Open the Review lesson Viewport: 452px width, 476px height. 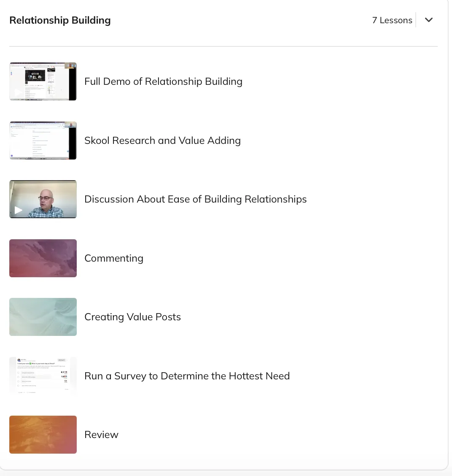click(x=101, y=435)
